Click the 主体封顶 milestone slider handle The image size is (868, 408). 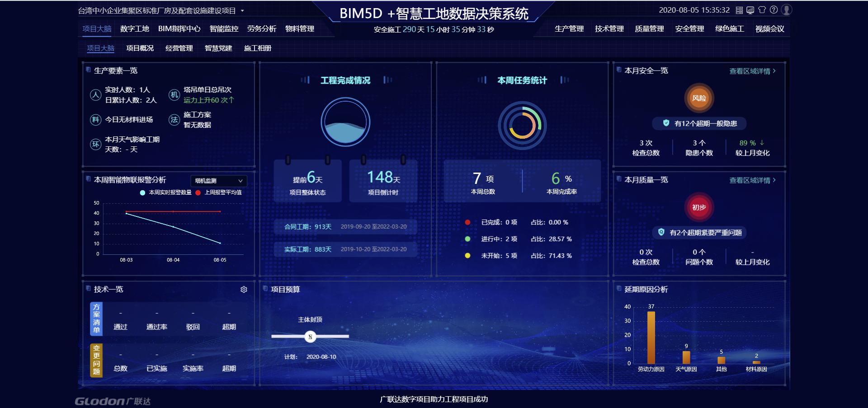point(310,337)
